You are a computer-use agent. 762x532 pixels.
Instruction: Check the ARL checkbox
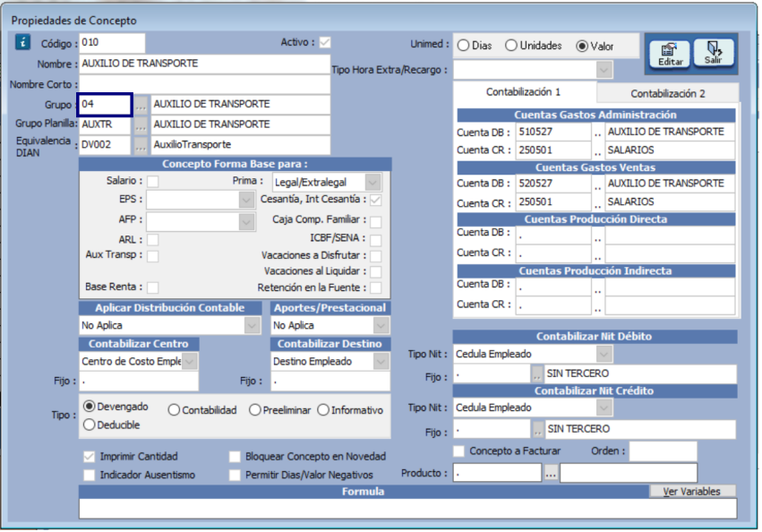tap(152, 240)
